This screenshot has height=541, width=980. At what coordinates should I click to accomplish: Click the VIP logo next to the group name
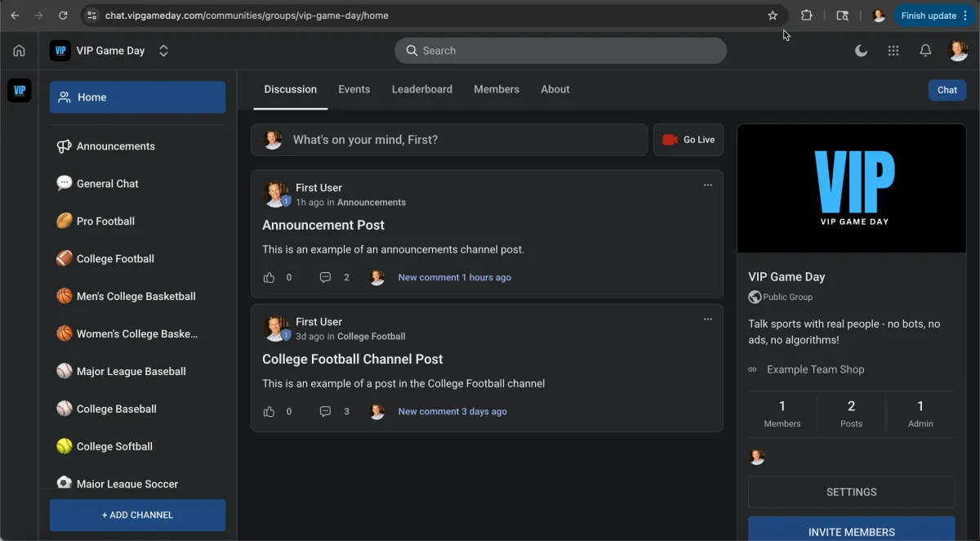(60, 51)
